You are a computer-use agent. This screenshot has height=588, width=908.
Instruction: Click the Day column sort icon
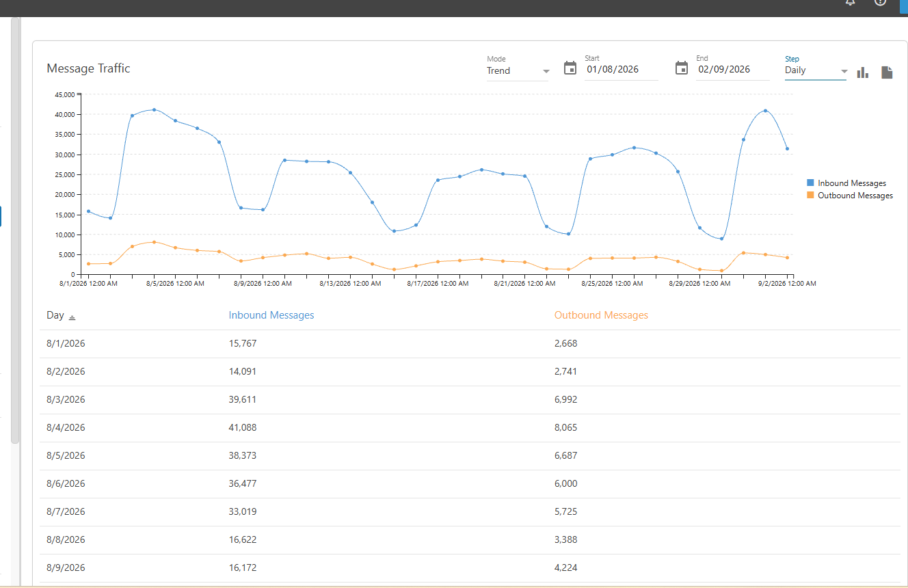72,317
